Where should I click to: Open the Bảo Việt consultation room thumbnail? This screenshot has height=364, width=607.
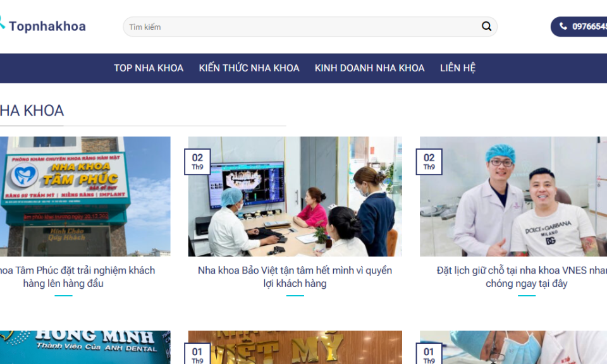[x=295, y=196]
